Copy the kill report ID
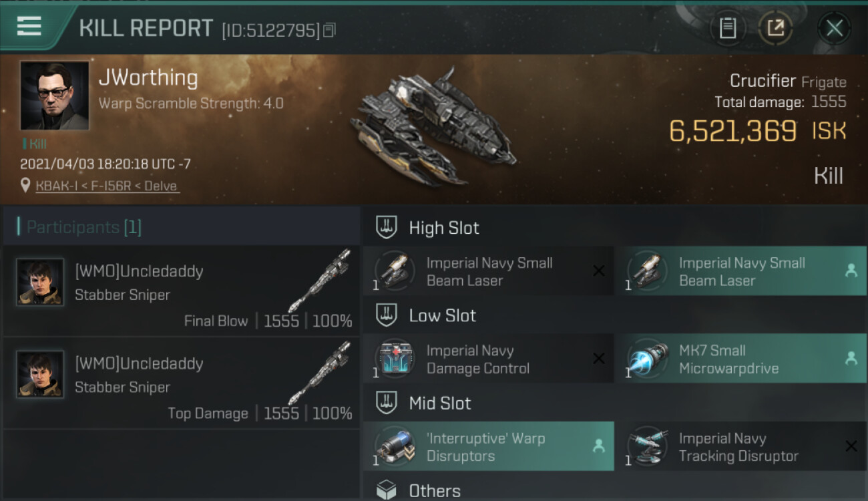Screen dimensions: 868x501 (x=329, y=30)
